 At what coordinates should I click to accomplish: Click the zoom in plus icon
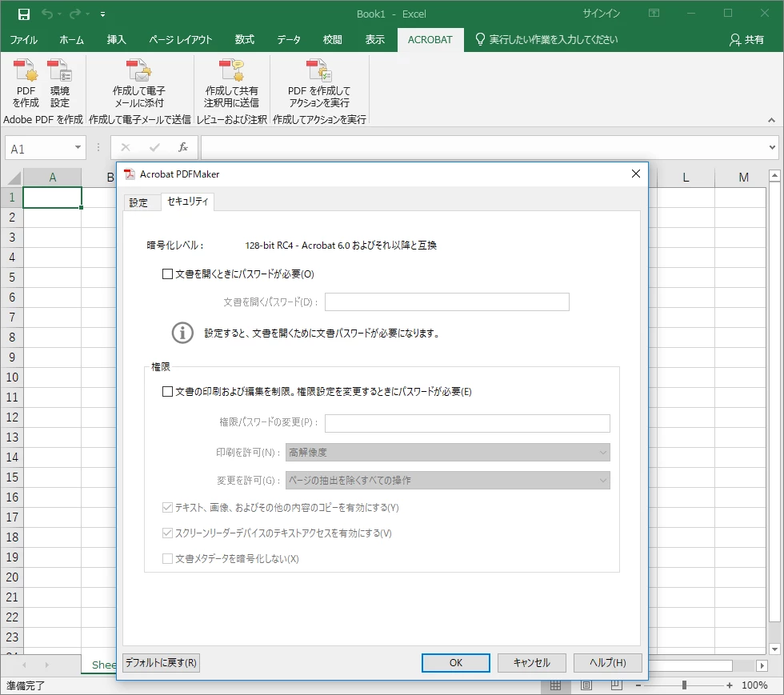730,685
